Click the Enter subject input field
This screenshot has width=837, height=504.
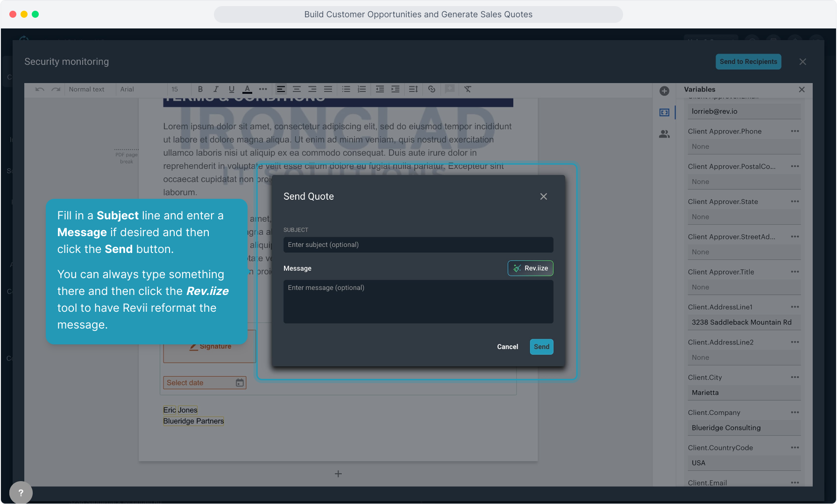tap(418, 245)
